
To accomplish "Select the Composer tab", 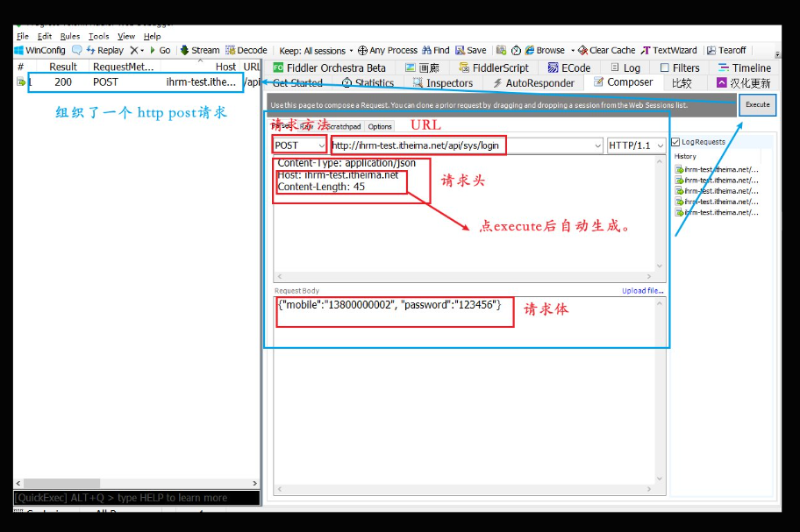I will (x=623, y=82).
